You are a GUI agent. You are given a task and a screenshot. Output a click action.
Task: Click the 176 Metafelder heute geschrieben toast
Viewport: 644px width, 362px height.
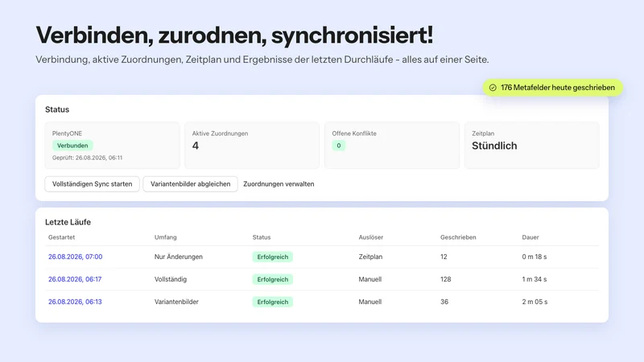(552, 88)
